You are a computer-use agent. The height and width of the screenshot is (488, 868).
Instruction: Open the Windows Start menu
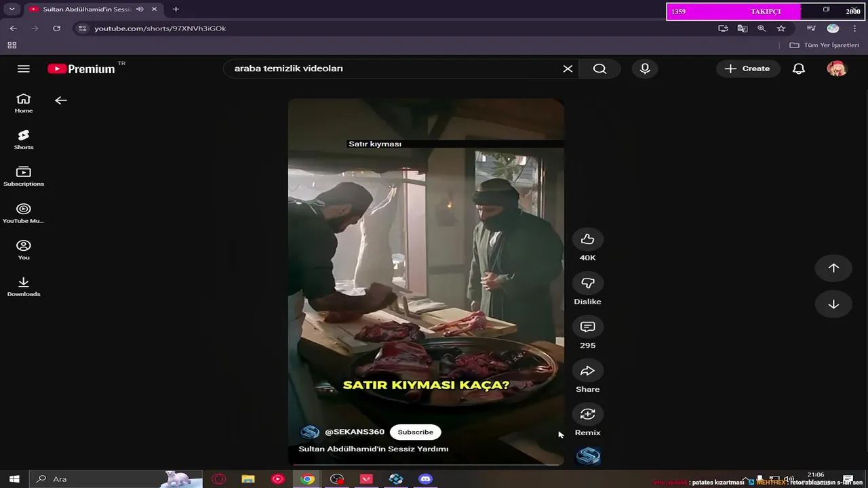pos(14,479)
